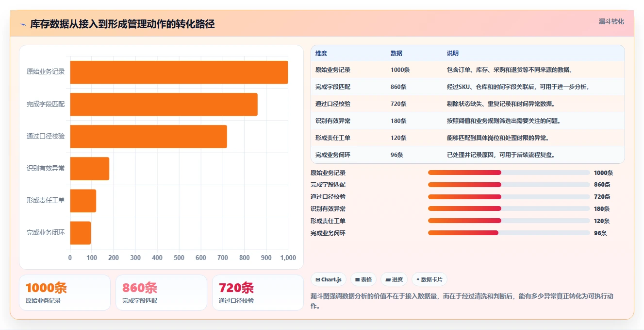
Task: Select the Chart.js tag chip
Action: [x=329, y=279]
